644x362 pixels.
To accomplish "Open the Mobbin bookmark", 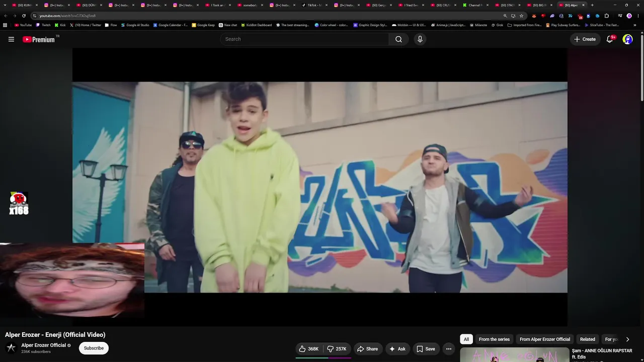I will click(x=409, y=25).
